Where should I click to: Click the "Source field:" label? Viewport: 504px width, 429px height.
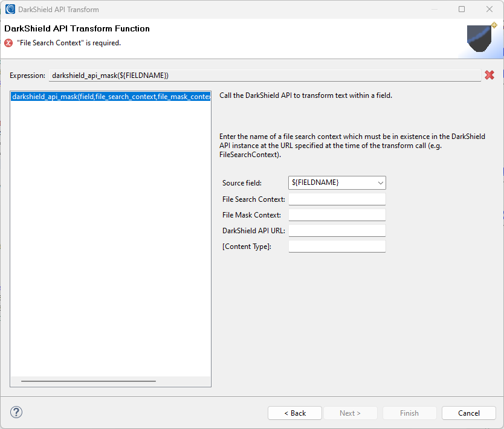tap(242, 183)
